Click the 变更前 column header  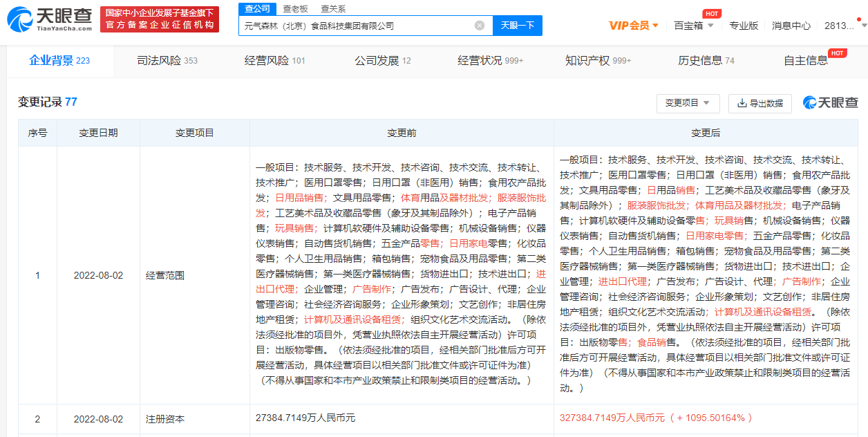tap(402, 133)
